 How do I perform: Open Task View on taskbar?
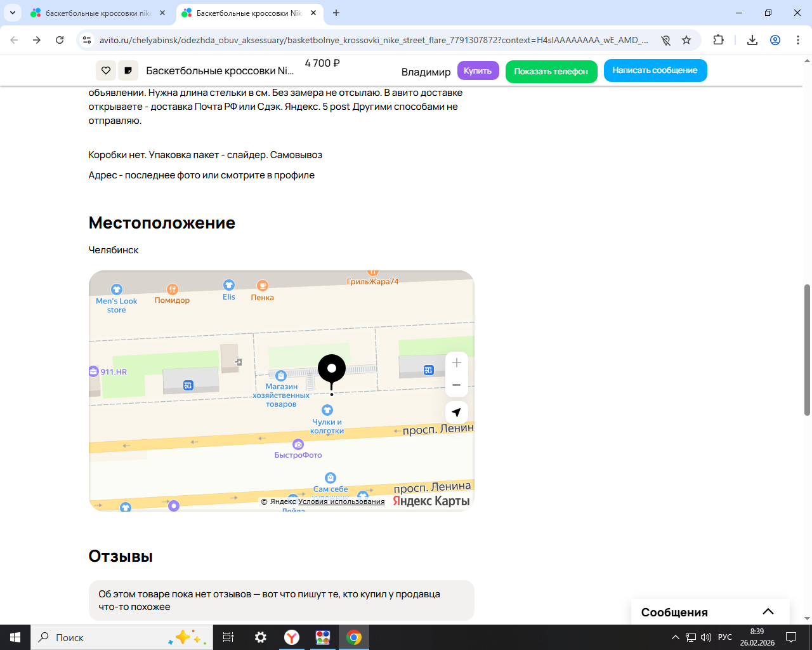coord(228,637)
